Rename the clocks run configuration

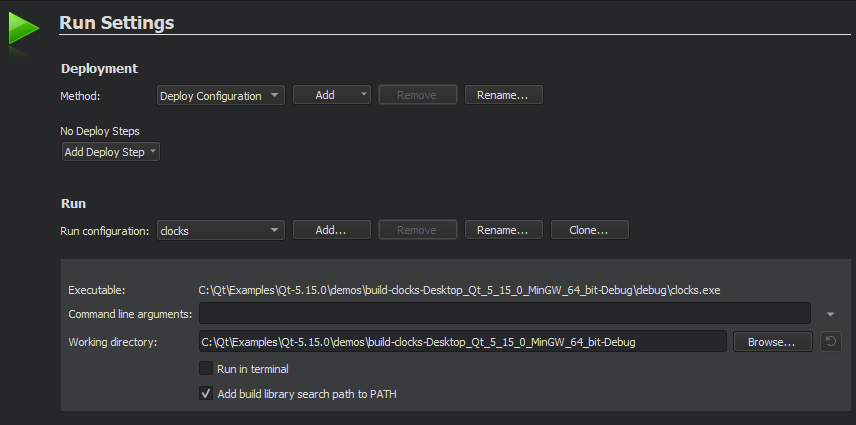(x=503, y=230)
